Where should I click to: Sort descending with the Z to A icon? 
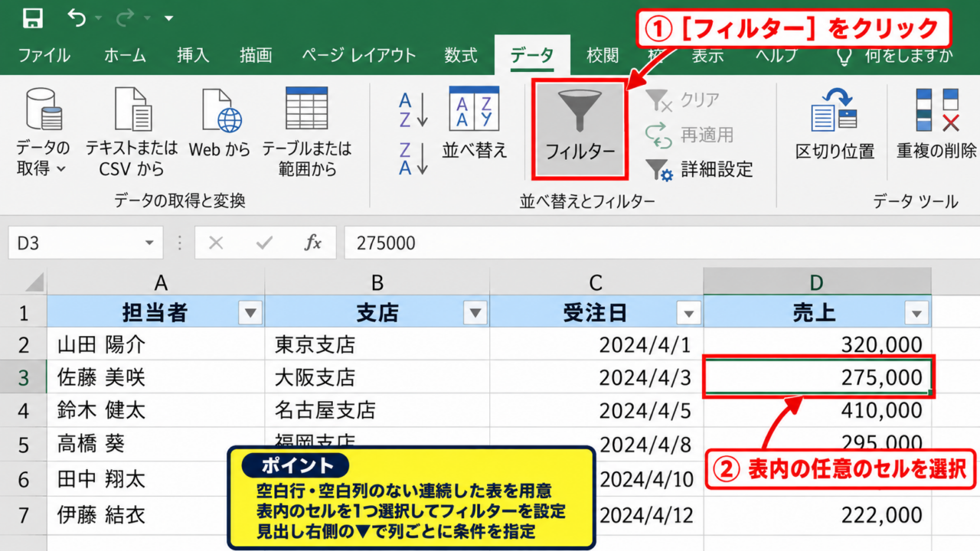413,158
